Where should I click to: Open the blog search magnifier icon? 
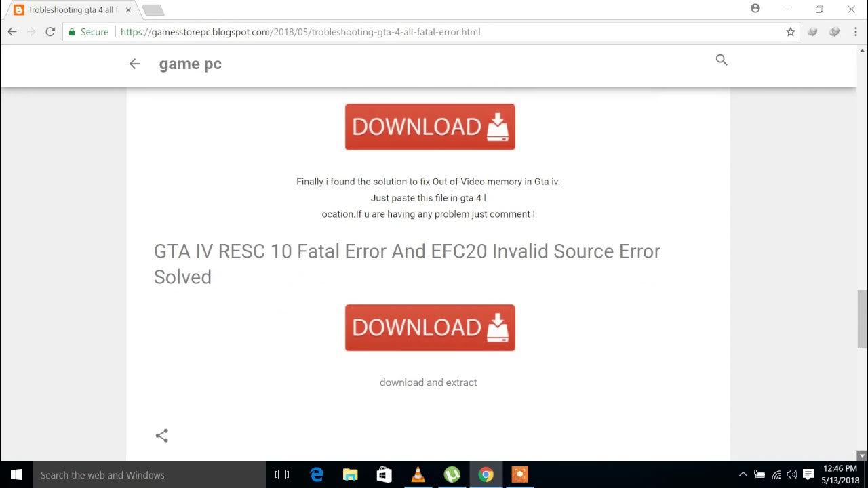722,60
